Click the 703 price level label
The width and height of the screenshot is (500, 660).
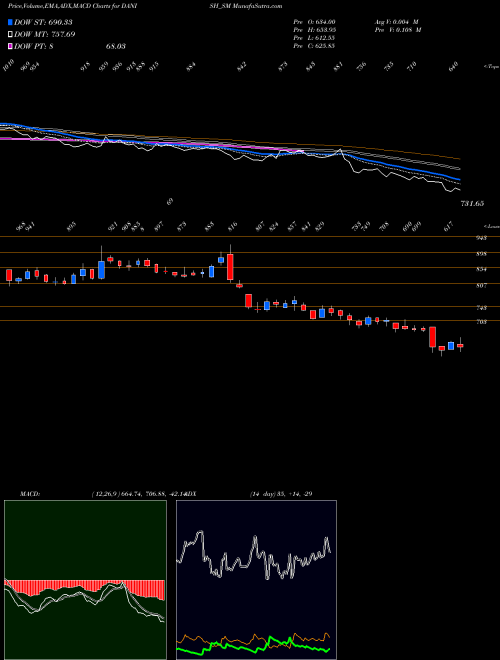tap(481, 322)
